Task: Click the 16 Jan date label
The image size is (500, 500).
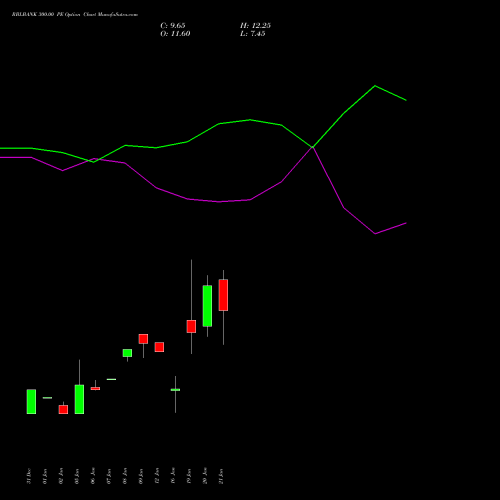Action: (173, 476)
